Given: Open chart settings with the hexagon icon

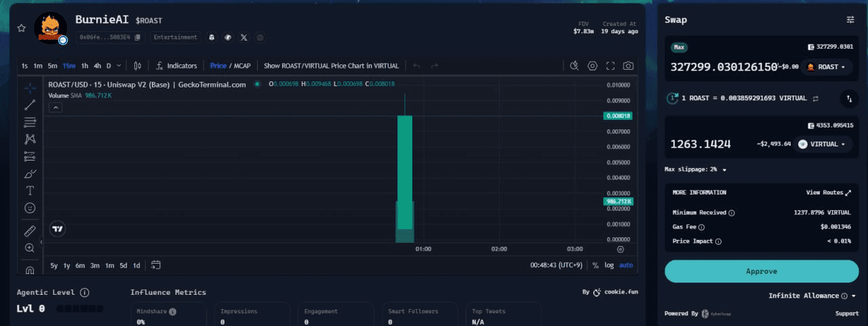Looking at the screenshot, I should click(x=593, y=66).
